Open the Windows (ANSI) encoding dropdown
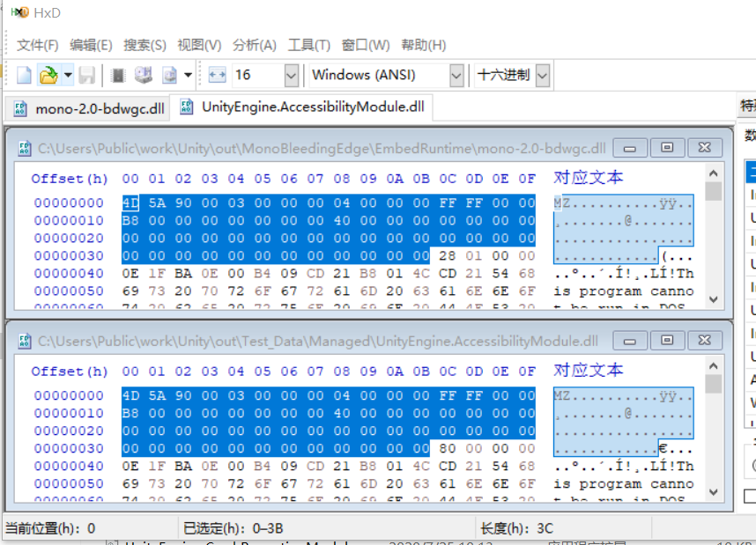This screenshot has height=545, width=756. 456,76
